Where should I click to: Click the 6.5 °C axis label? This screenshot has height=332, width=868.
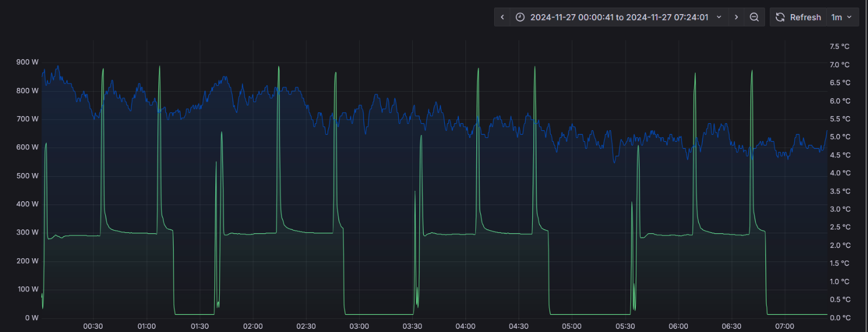click(x=839, y=83)
